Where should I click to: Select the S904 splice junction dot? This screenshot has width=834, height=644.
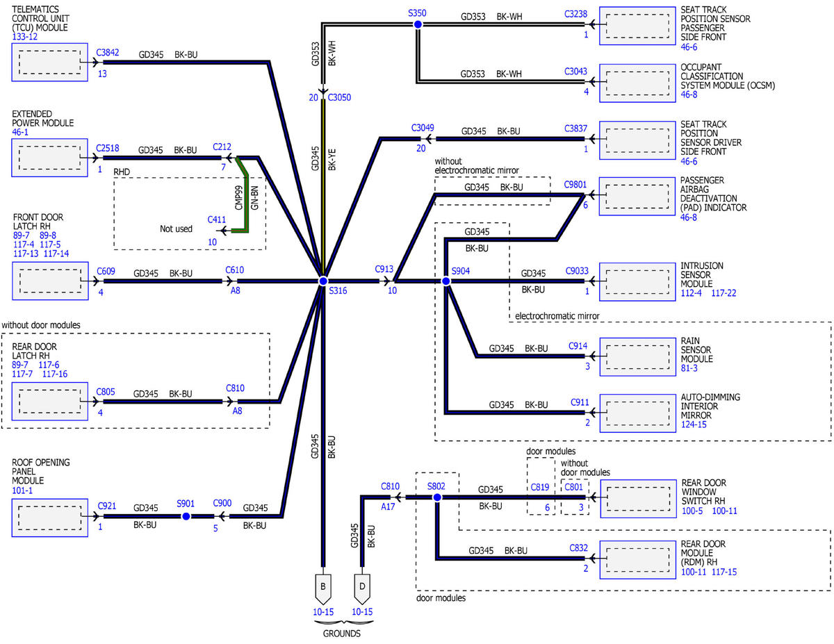click(x=445, y=281)
